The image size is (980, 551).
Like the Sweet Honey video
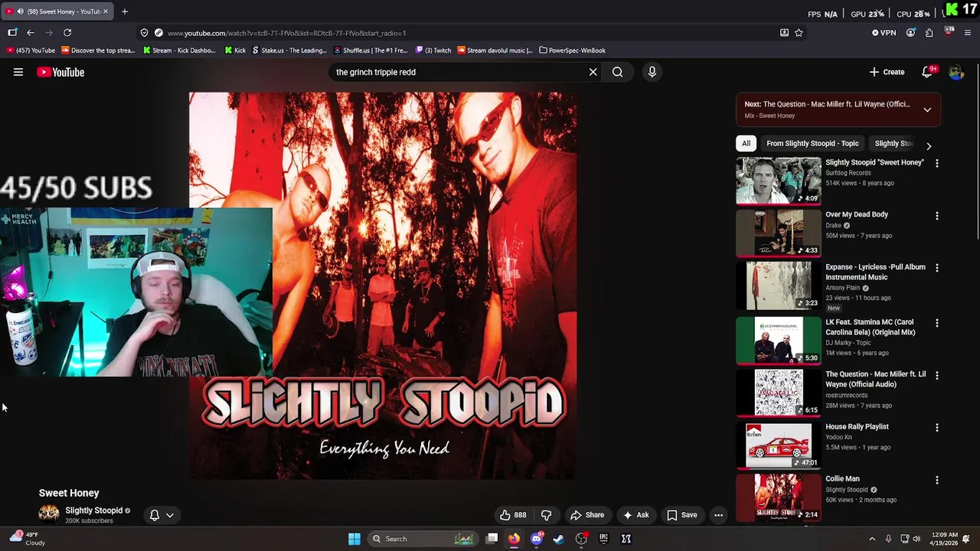tap(514, 515)
